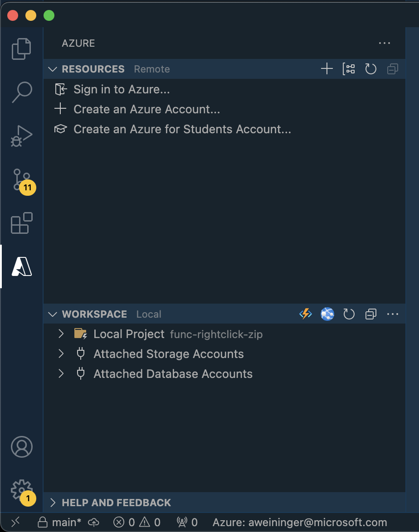The height and width of the screenshot is (532, 419).
Task: Sign in to Azure
Action: [122, 89]
